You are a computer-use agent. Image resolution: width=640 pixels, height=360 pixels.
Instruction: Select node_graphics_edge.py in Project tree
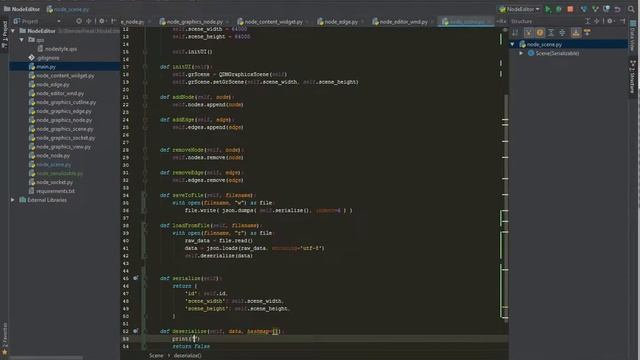click(x=64, y=111)
